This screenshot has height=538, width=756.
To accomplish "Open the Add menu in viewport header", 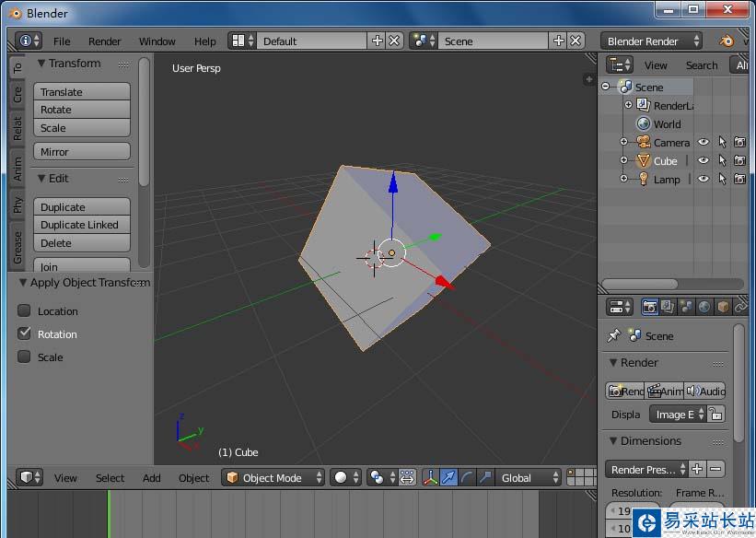I will 152,477.
